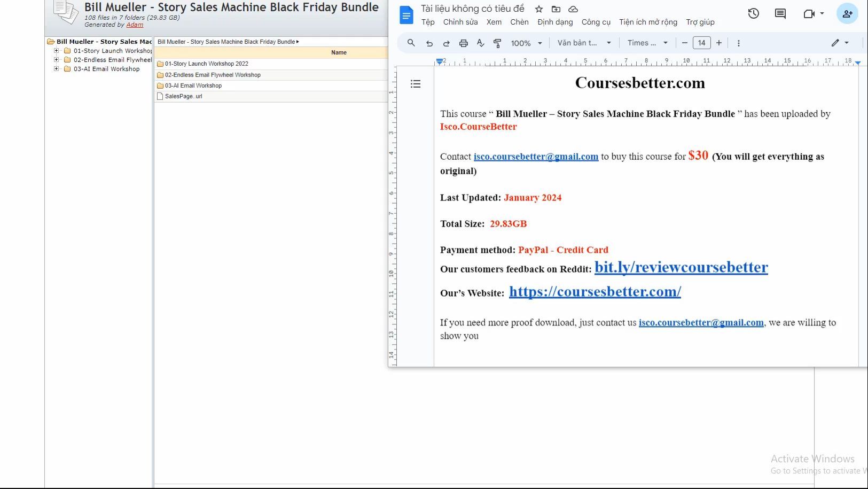Open the Times font dropdown
Viewport: 868px width, 489px height.
coord(647,43)
